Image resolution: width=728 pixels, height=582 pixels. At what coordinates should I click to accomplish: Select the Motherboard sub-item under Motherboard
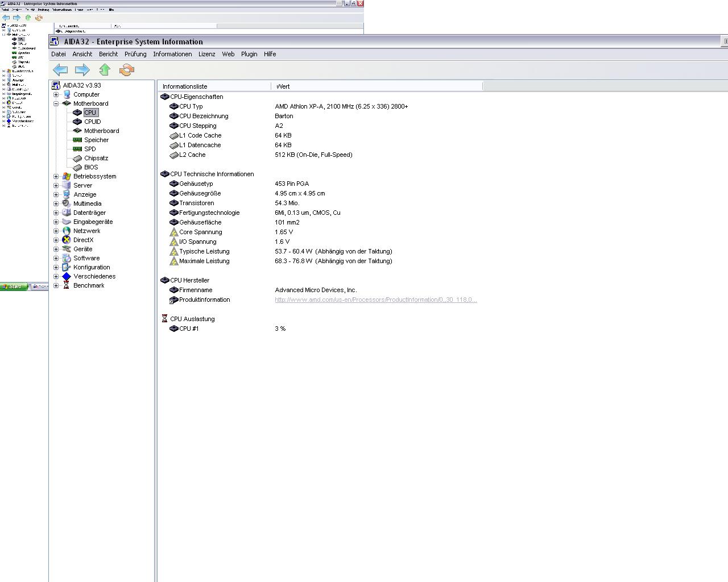tap(102, 131)
